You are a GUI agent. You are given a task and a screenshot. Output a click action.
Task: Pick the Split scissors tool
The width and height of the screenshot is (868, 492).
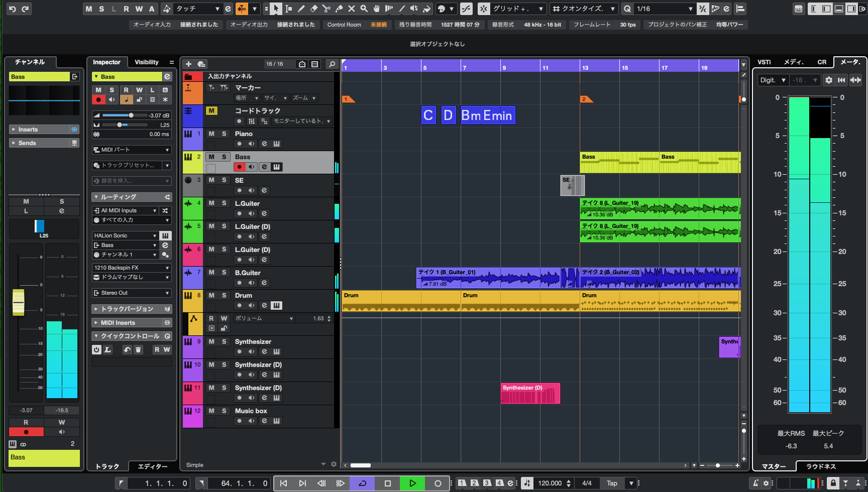[x=327, y=9]
